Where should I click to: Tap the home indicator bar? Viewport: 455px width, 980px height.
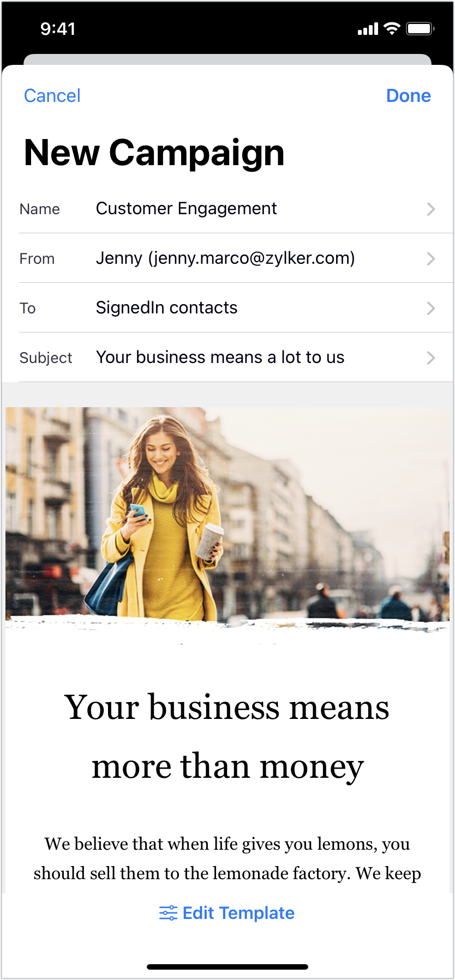coord(228,967)
